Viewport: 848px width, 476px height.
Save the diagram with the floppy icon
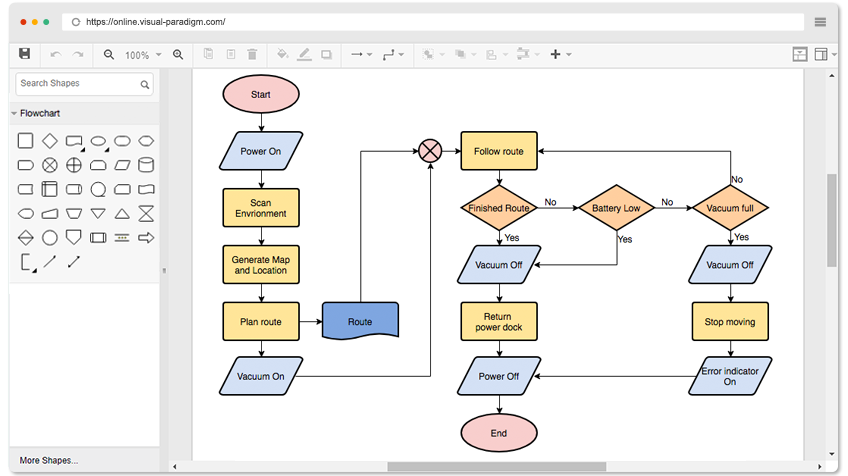coord(24,54)
